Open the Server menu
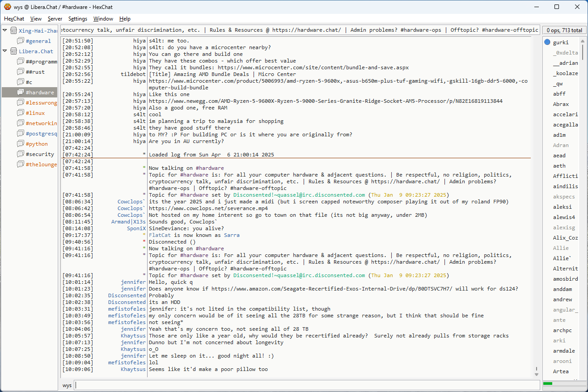Screen dimensions: 588x392 [x=55, y=19]
